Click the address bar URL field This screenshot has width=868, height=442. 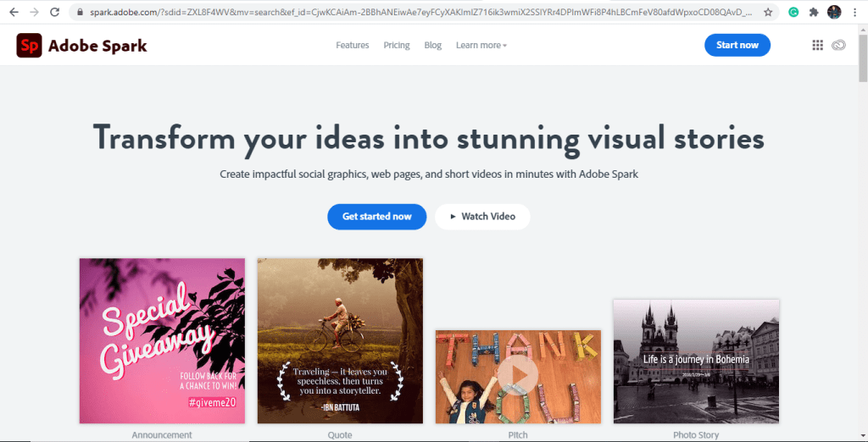(x=415, y=13)
